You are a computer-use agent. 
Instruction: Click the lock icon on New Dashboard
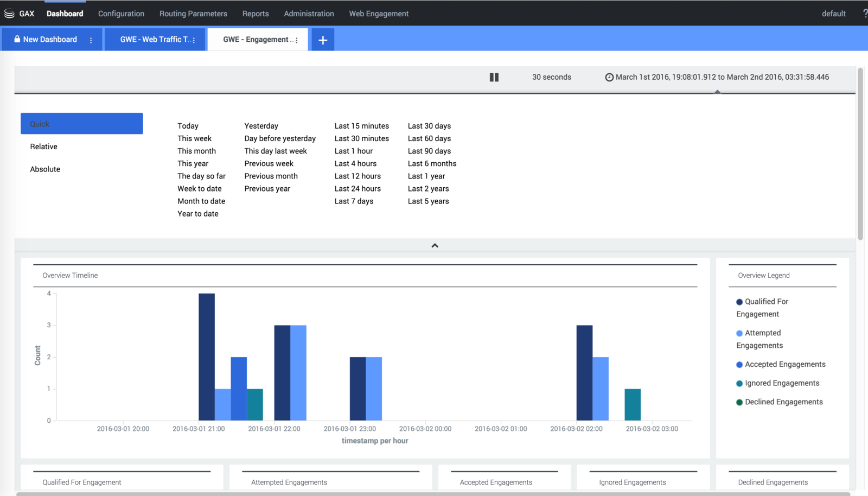pyautogui.click(x=17, y=39)
